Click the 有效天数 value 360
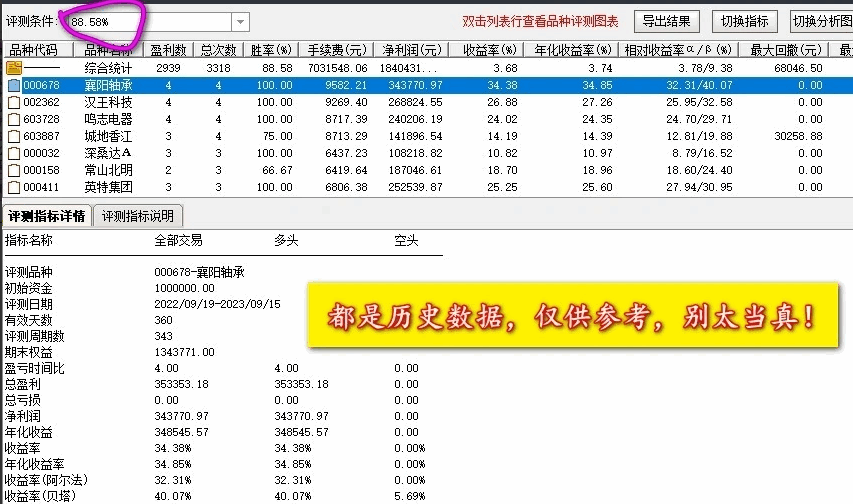The width and height of the screenshot is (853, 504). click(x=163, y=320)
